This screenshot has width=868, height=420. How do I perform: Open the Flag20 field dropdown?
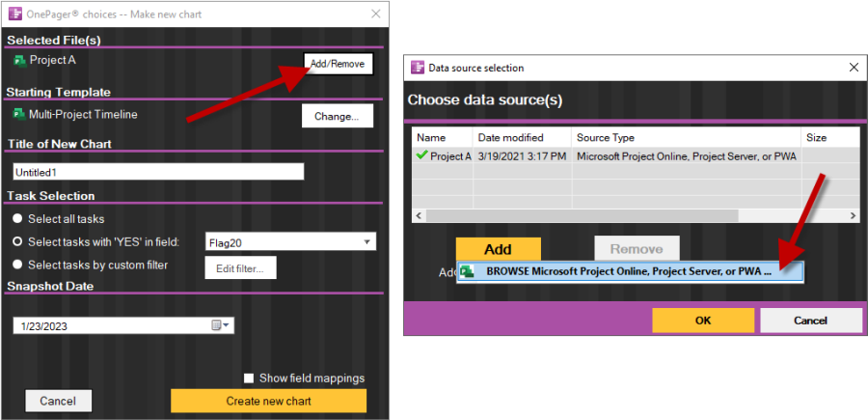(x=366, y=242)
